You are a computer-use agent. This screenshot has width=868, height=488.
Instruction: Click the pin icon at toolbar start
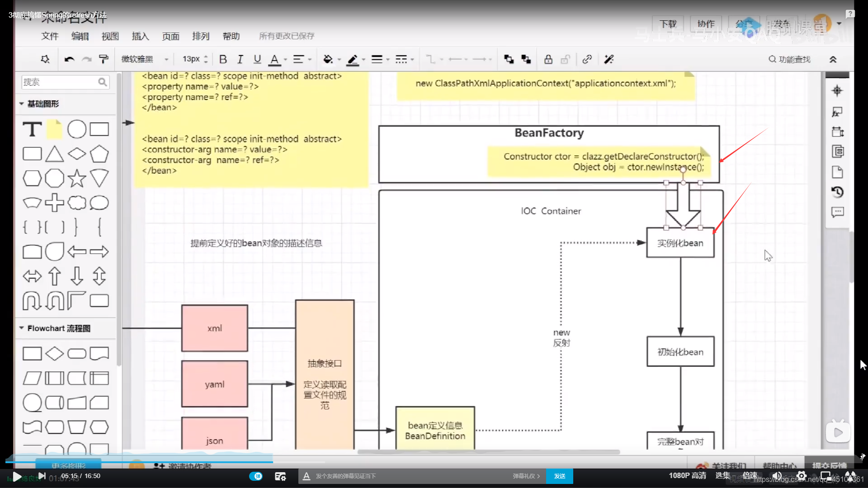click(x=45, y=59)
